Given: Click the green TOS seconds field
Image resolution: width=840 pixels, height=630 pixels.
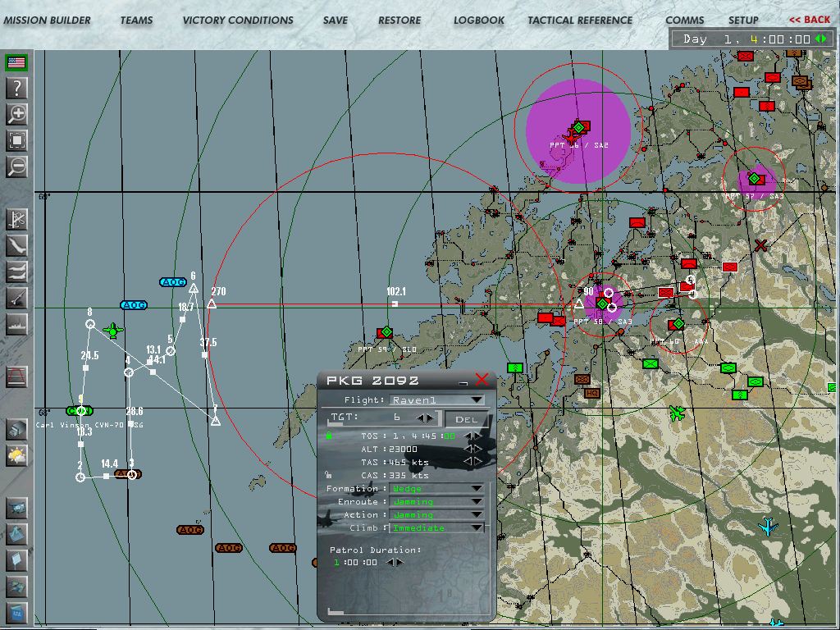Looking at the screenshot, I should [449, 436].
